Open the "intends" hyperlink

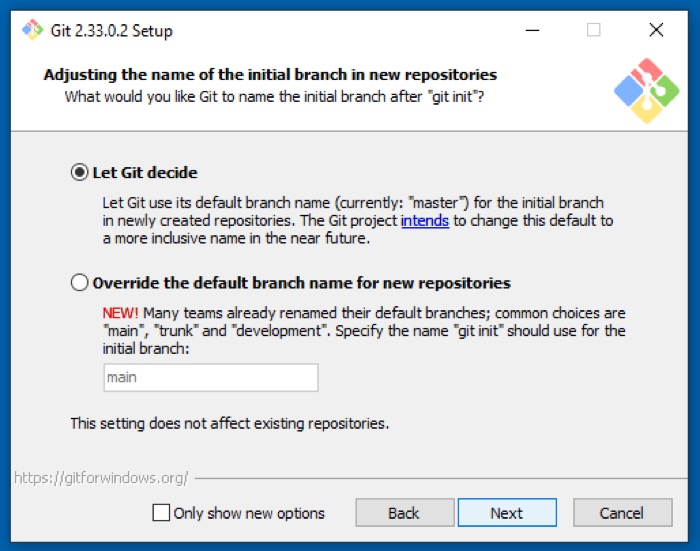(425, 221)
